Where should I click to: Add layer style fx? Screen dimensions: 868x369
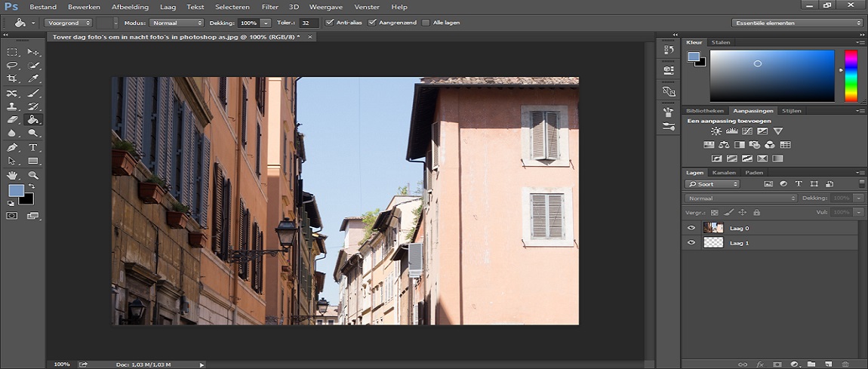(760, 364)
